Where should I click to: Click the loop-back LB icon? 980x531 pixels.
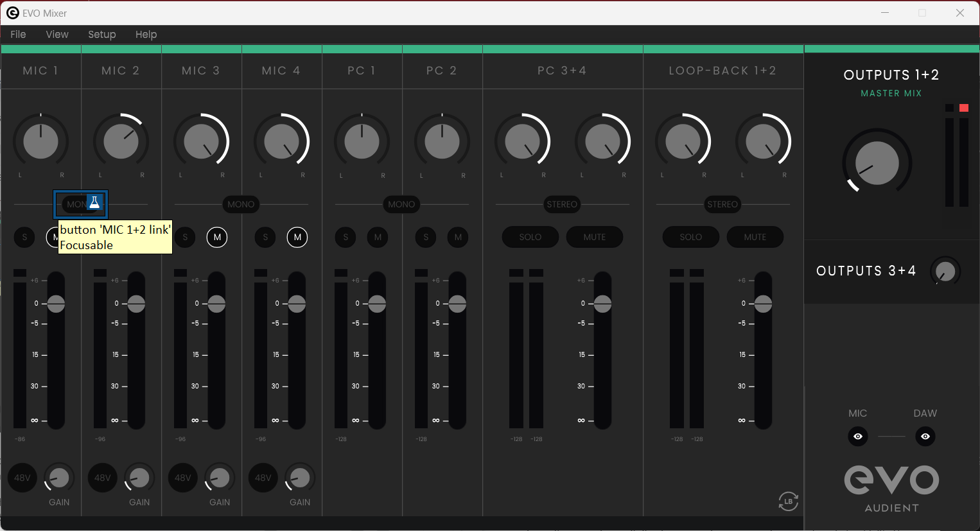[x=788, y=501]
